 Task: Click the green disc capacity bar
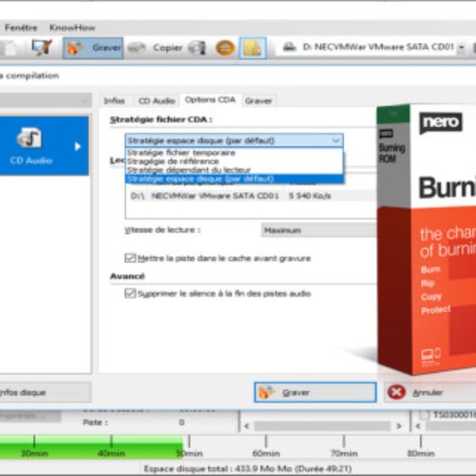coord(91,446)
